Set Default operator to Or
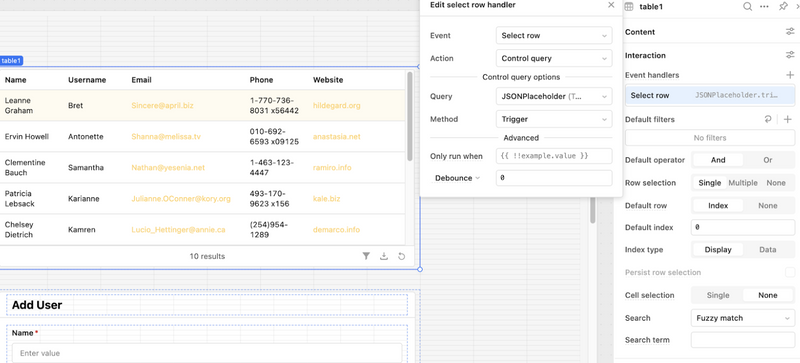 point(768,160)
